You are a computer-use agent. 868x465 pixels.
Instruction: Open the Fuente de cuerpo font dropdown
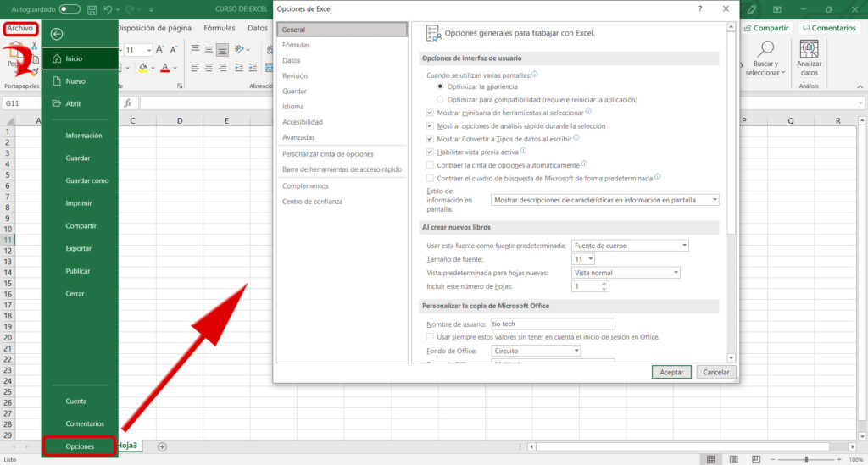click(x=630, y=246)
